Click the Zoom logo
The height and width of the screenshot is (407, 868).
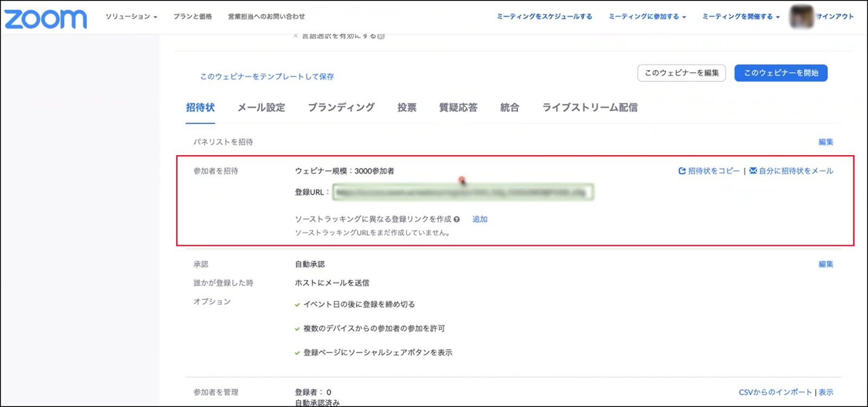click(x=46, y=19)
